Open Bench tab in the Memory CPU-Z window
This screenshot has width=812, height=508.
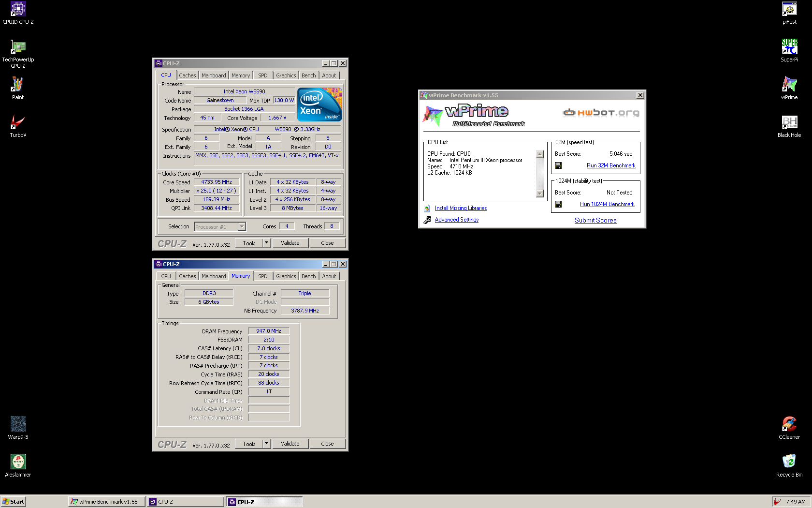coord(309,276)
